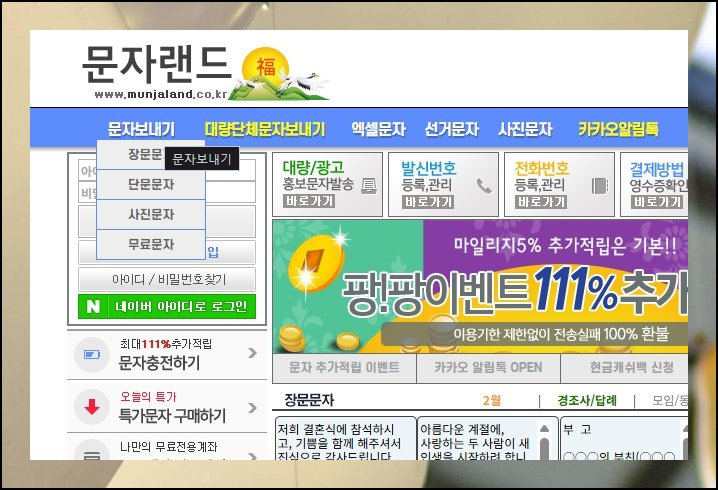The image size is (718, 490).
Task: Click the red down-arrow icon for 오늘의 특가
Action: pos(92,407)
